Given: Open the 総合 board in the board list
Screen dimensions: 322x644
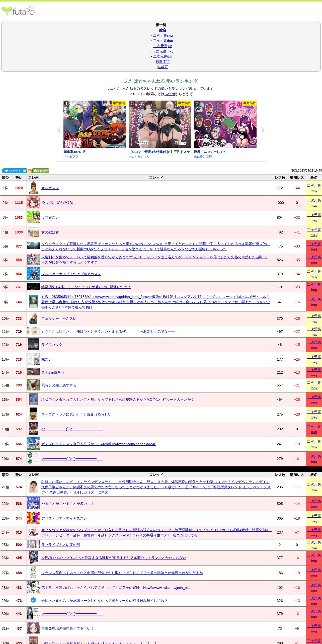Looking at the screenshot, I should (163, 30).
